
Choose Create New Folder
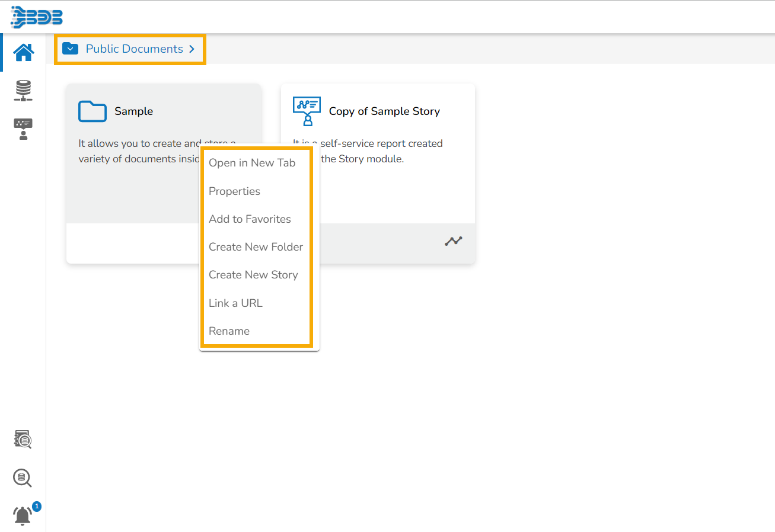(x=256, y=247)
